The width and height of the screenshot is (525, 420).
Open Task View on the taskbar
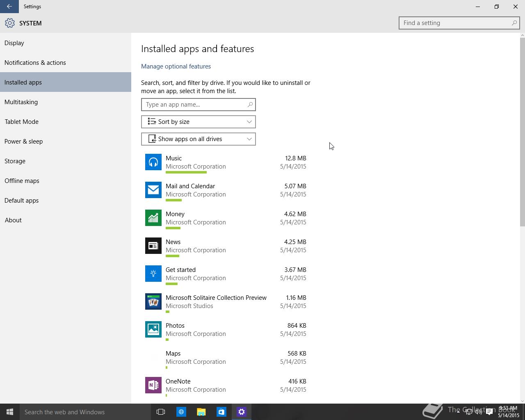tap(161, 412)
